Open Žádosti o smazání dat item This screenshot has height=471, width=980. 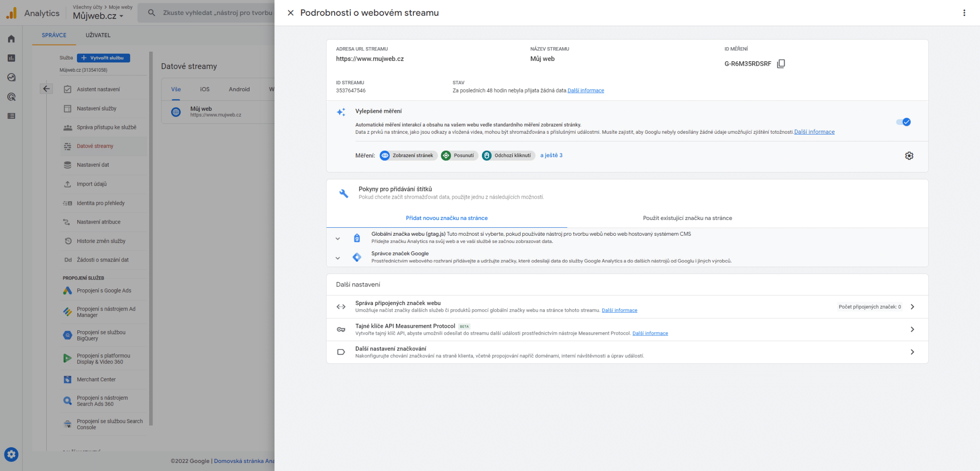click(104, 260)
